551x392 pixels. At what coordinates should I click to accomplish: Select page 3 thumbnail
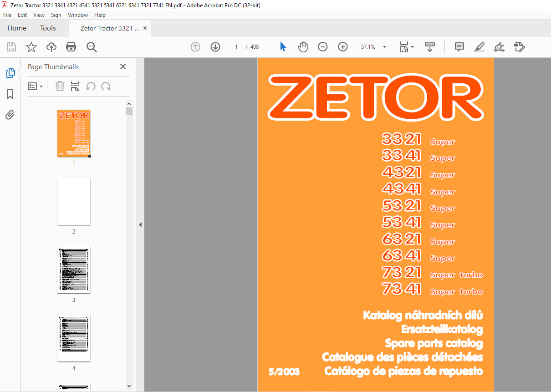click(x=74, y=270)
